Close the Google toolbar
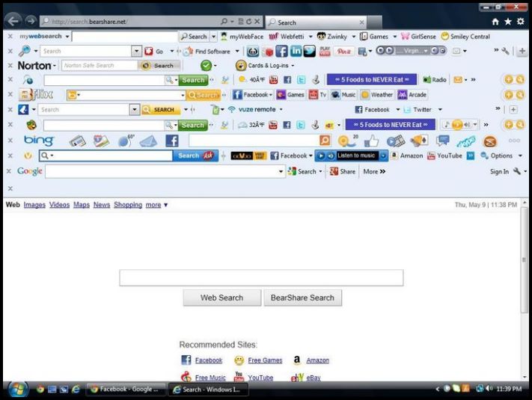The width and height of the screenshot is (532, 400). [9, 171]
